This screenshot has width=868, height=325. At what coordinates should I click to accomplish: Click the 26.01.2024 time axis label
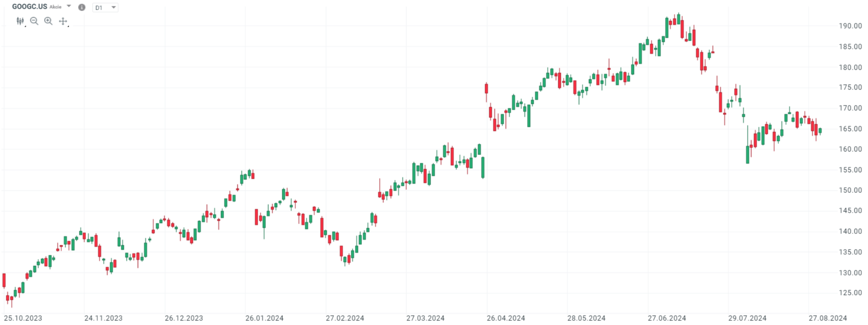pyautogui.click(x=264, y=318)
